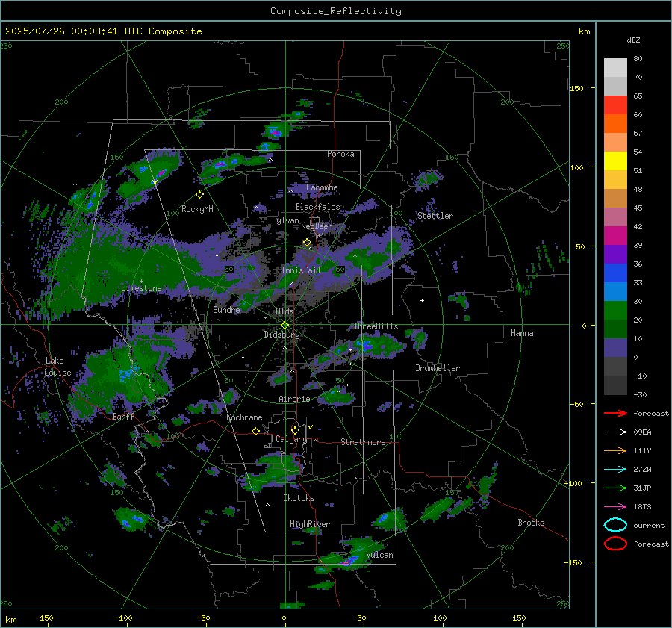The image size is (672, 628).
Task: Click the km label at bottom left
Action: click(11, 620)
